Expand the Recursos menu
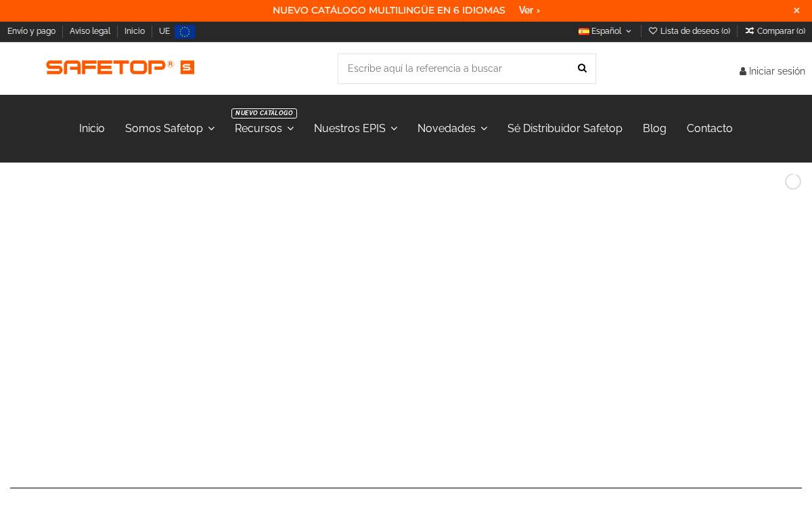Screen dimensions: 812x508 click(265, 128)
